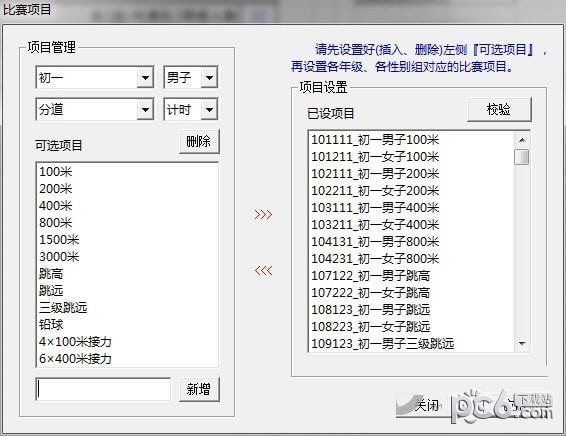The height and width of the screenshot is (436, 566).
Task: Open the 男子 gender dropdown
Action: click(x=209, y=77)
